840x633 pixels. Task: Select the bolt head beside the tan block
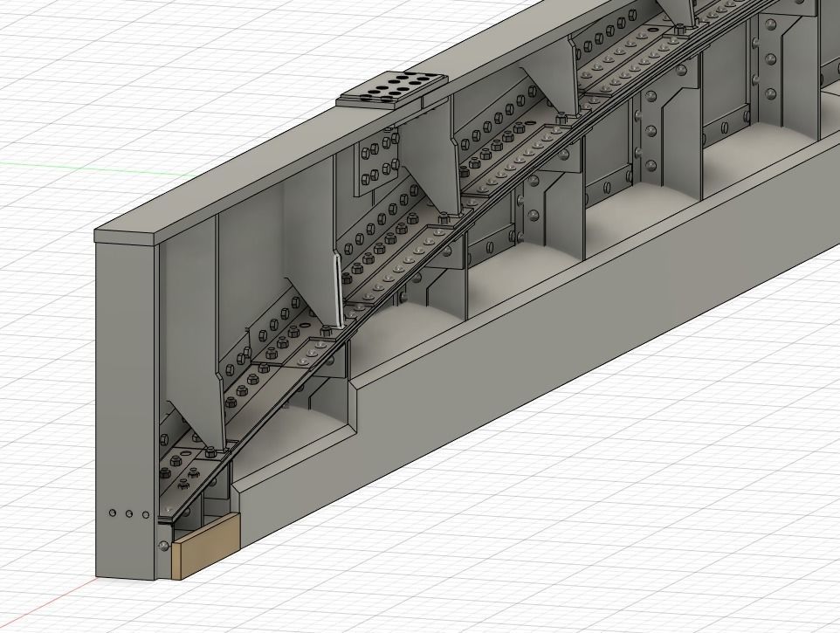click(163, 546)
